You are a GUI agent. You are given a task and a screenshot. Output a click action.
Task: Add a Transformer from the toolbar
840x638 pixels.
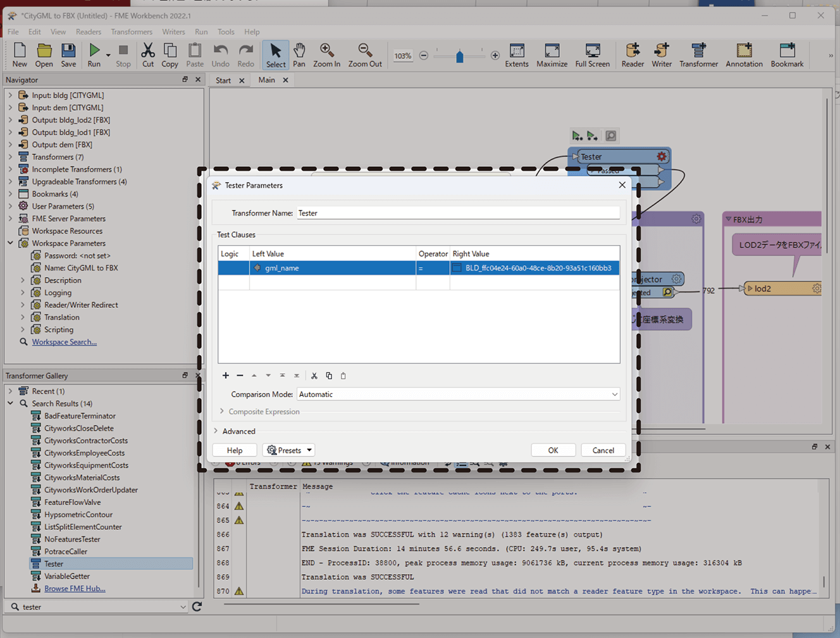699,55
